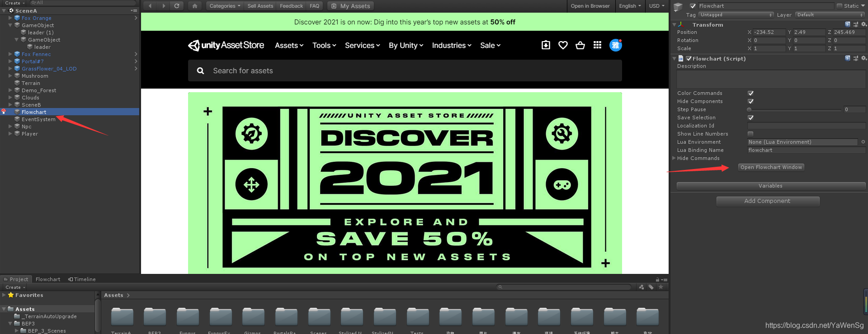Adjust the Step Pause slider
868x334 pixels.
click(795, 109)
